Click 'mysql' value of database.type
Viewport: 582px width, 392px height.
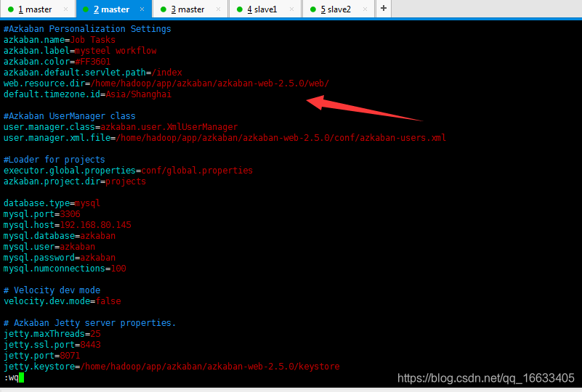pos(87,203)
